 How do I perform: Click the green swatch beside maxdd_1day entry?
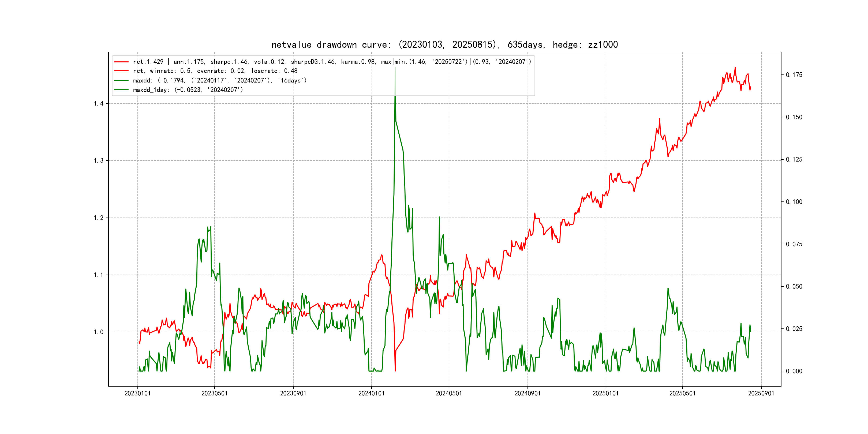coord(121,90)
